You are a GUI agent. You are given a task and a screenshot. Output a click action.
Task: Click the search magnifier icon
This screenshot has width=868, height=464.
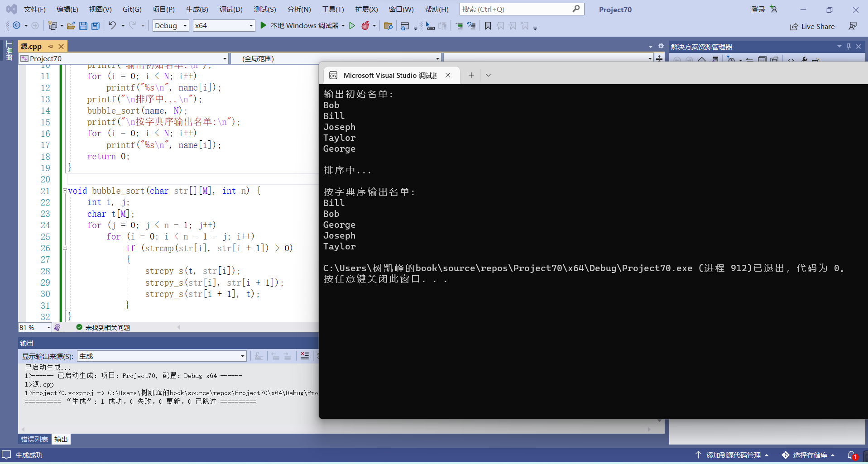coord(576,9)
